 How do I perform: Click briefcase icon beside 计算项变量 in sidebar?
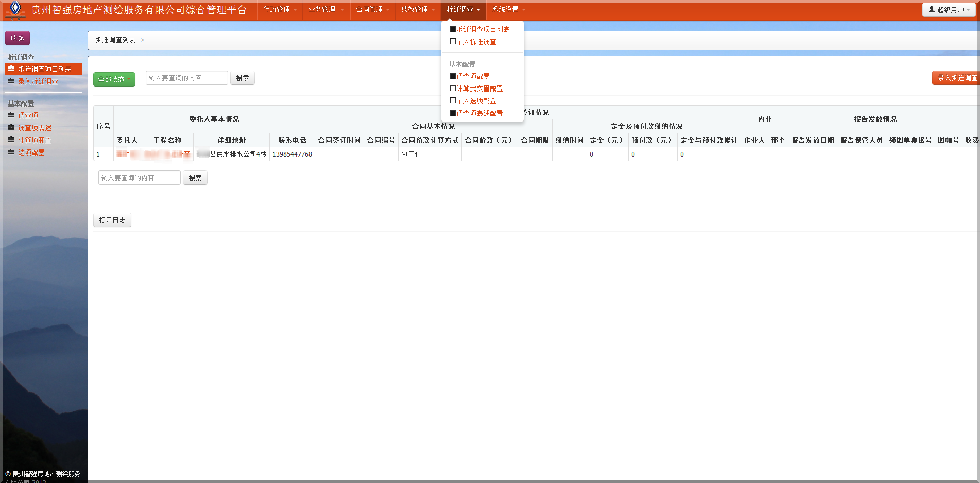(11, 140)
